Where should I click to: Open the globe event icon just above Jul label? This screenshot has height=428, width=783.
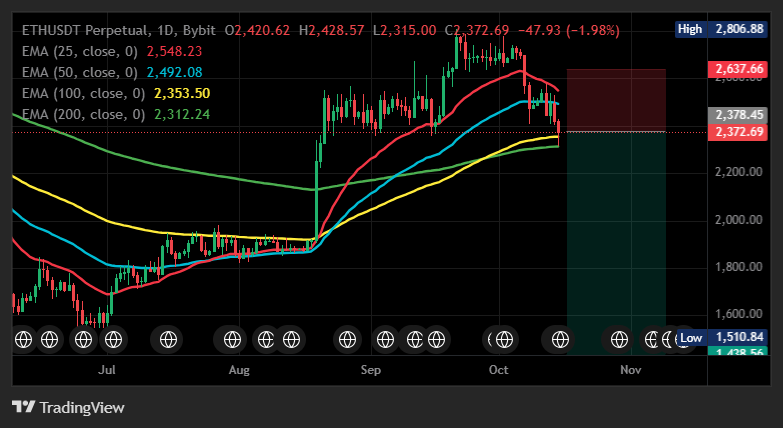point(113,340)
